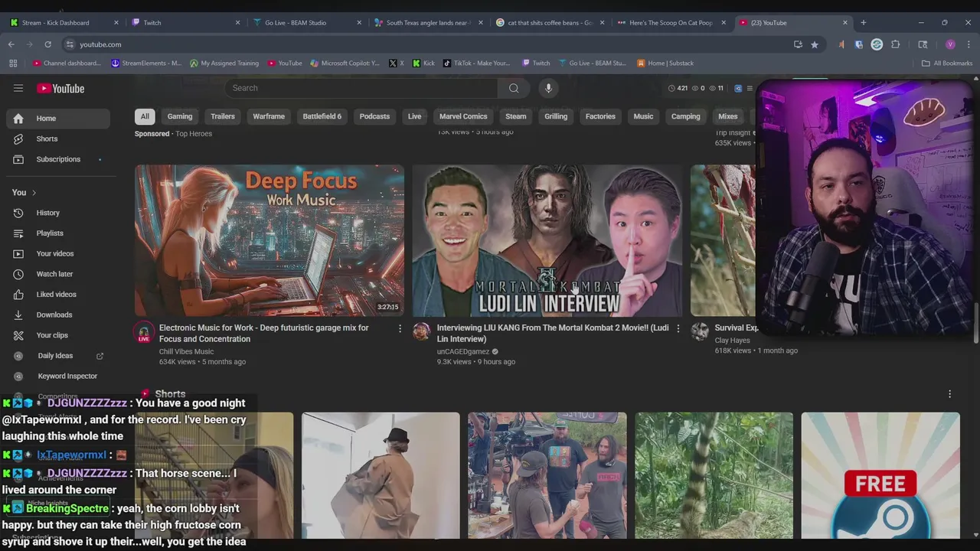This screenshot has width=980, height=551.
Task: Click the install app icon in the address bar
Action: click(798, 44)
